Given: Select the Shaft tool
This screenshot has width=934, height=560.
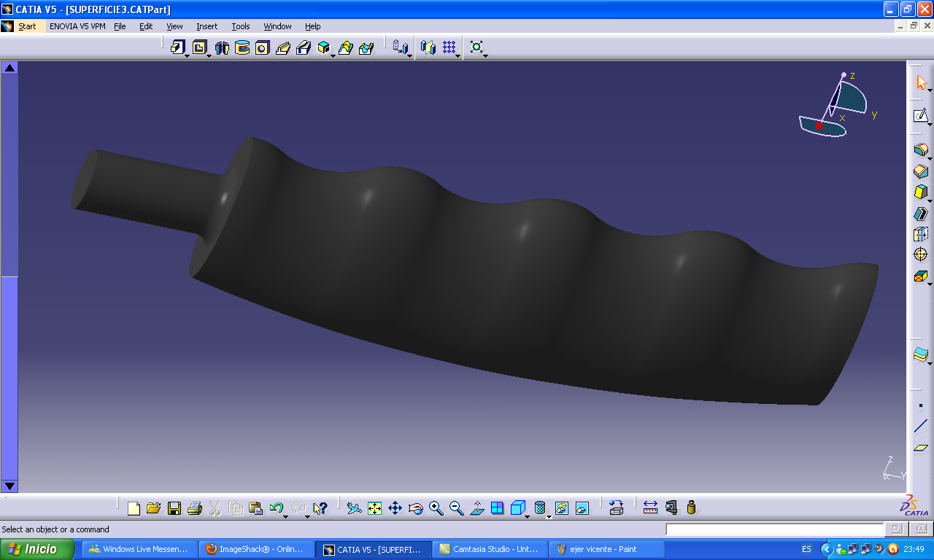Looking at the screenshot, I should tap(221, 47).
